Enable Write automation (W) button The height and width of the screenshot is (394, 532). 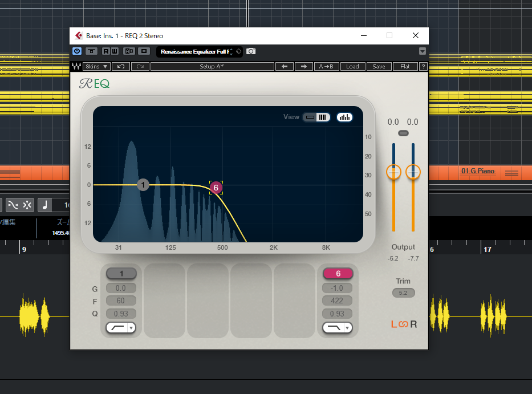[115, 51]
